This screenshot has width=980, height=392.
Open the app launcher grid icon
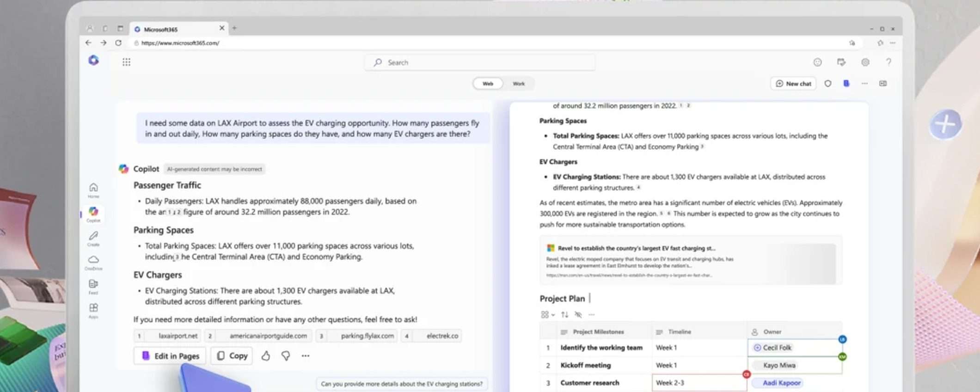point(126,62)
